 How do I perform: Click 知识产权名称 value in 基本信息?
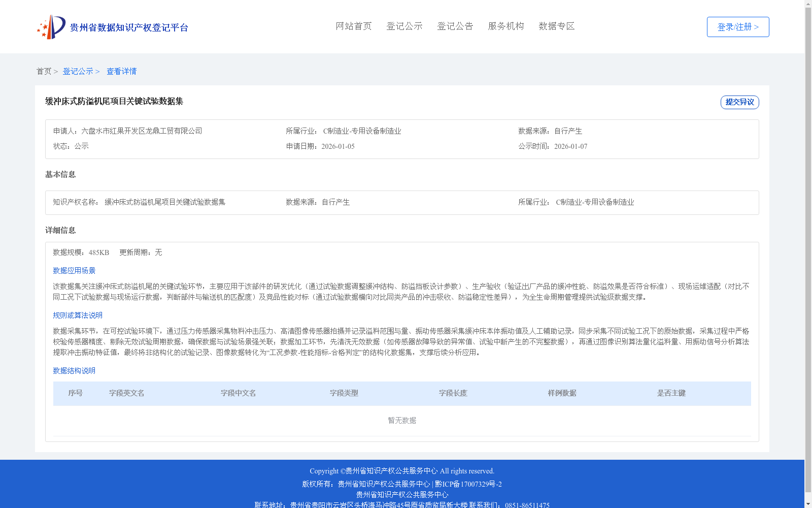165,202
